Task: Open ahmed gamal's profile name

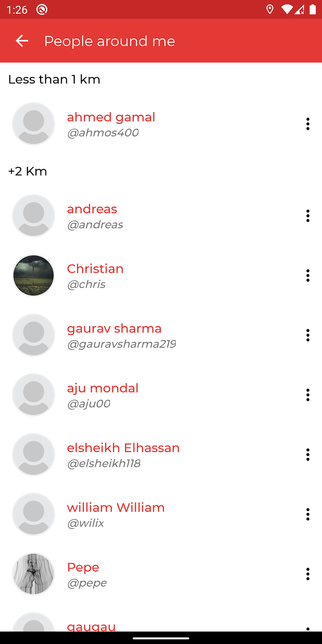Action: coord(111,117)
